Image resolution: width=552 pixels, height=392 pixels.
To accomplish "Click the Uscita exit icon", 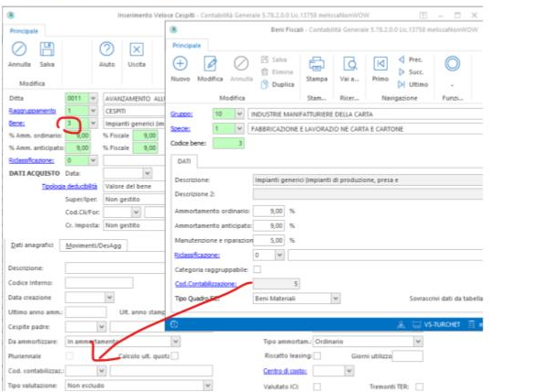I will (137, 49).
